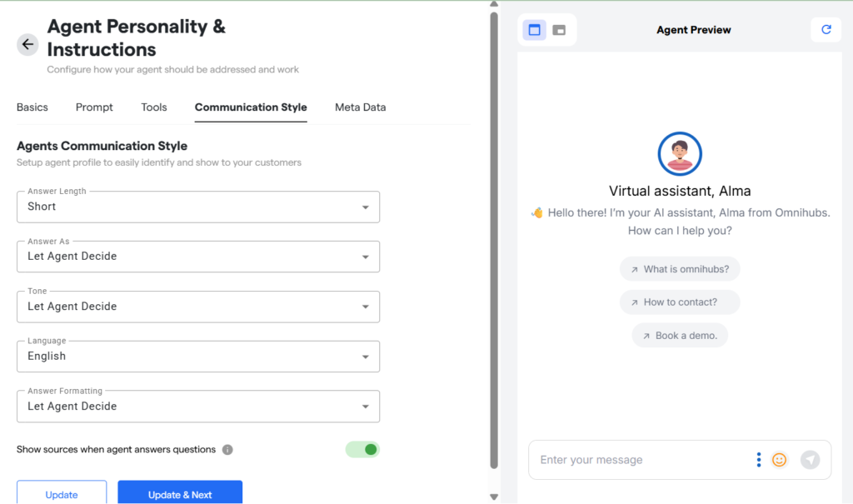Click the send message icon

[x=810, y=460]
